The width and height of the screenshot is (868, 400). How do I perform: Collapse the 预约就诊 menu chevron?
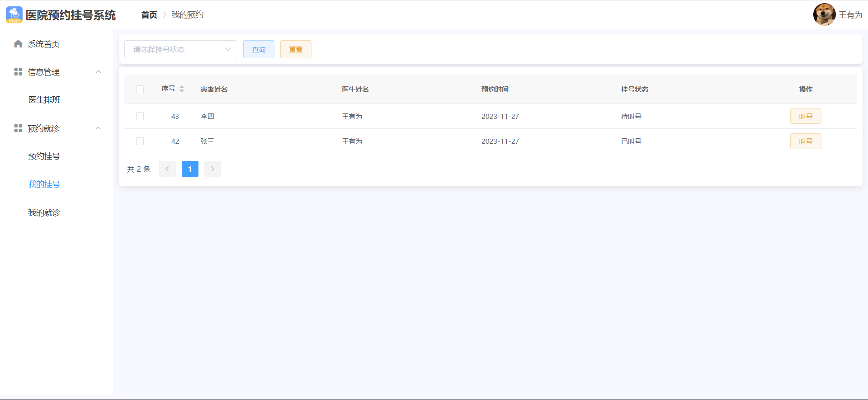point(98,128)
